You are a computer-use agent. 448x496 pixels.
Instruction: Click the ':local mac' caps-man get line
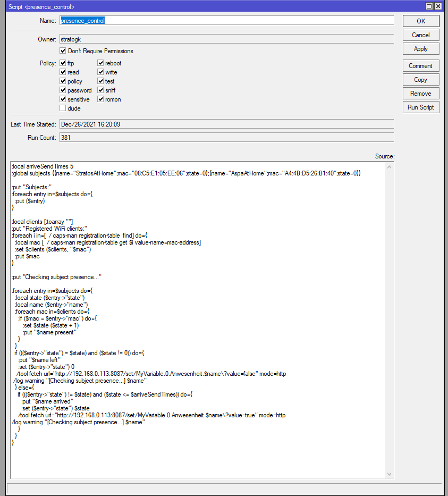[x=108, y=242]
